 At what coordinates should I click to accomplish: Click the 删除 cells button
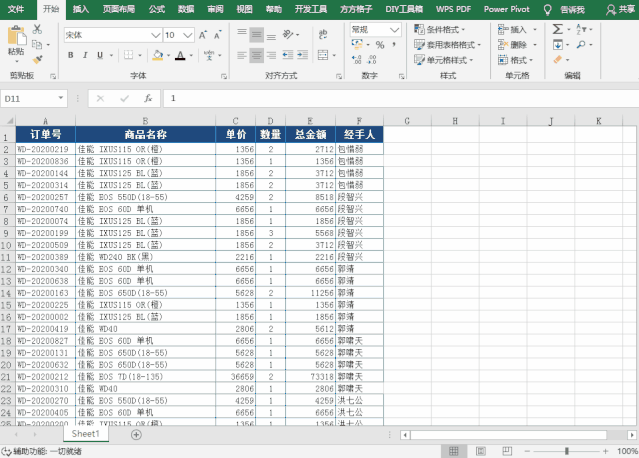[x=518, y=44]
